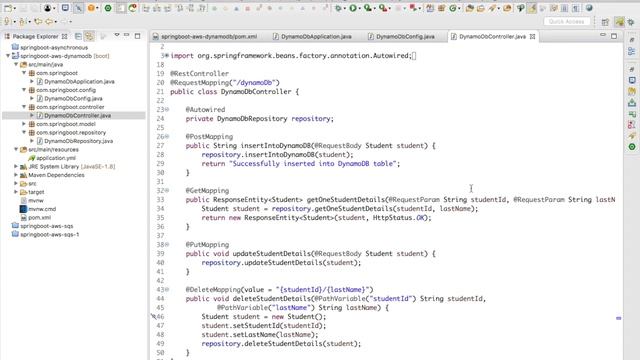Switch to the Debug perspective gear icon
Screen dimensions: 640x360
click(631, 22)
